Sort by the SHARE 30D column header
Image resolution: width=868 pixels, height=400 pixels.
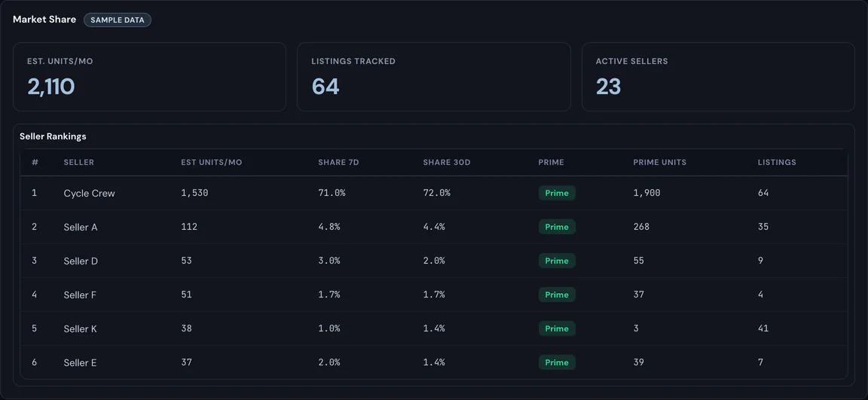pos(446,163)
